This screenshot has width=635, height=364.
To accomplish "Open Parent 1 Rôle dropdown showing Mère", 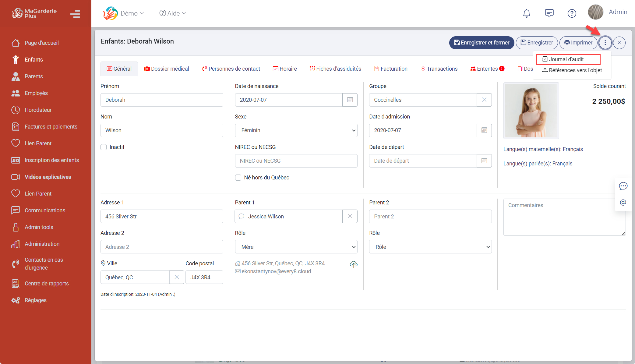I will pos(296,247).
